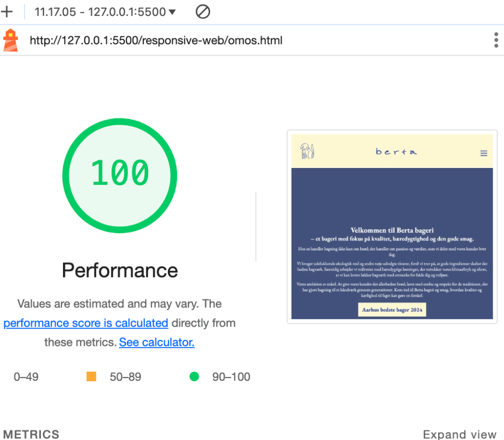Click the Lighthouse logo icon
Image resolution: width=504 pixels, height=440 pixels.
pos(10,40)
